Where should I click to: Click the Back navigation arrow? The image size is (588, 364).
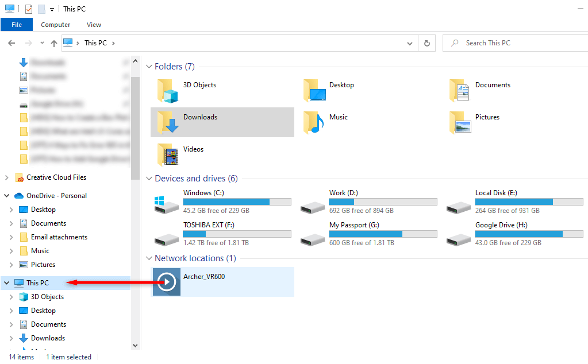click(12, 43)
